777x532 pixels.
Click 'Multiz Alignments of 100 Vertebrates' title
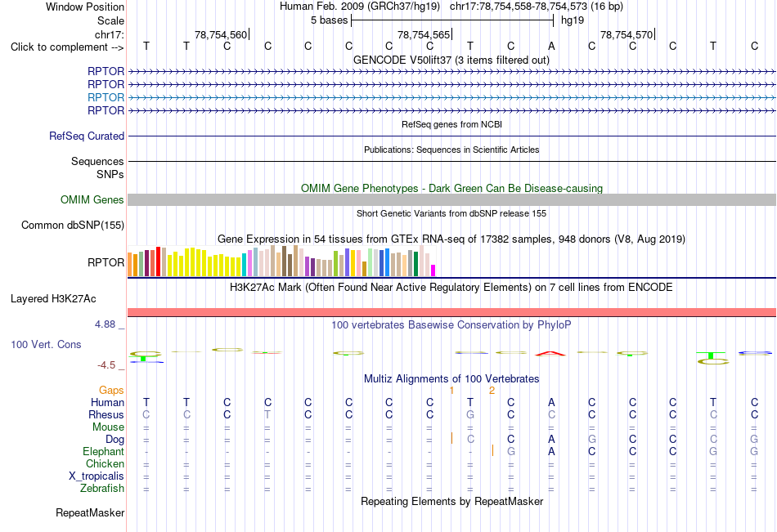451,379
